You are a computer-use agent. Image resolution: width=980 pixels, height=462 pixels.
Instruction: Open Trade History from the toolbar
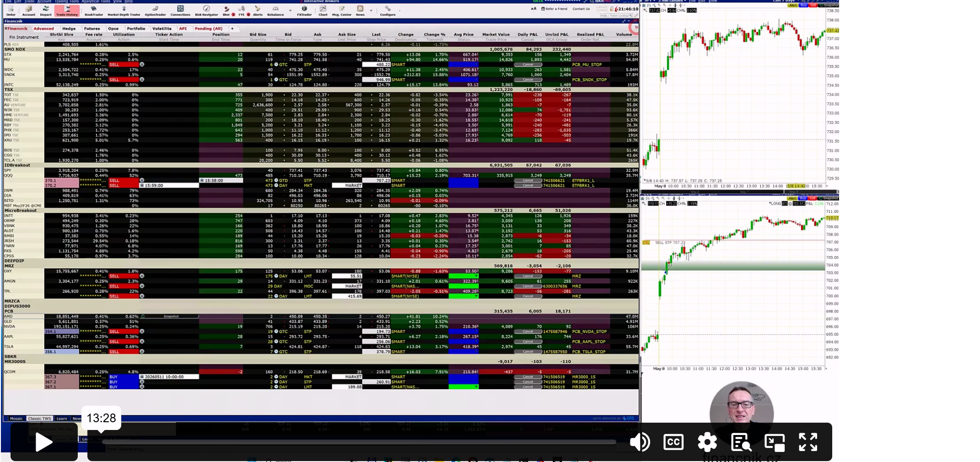[67, 11]
